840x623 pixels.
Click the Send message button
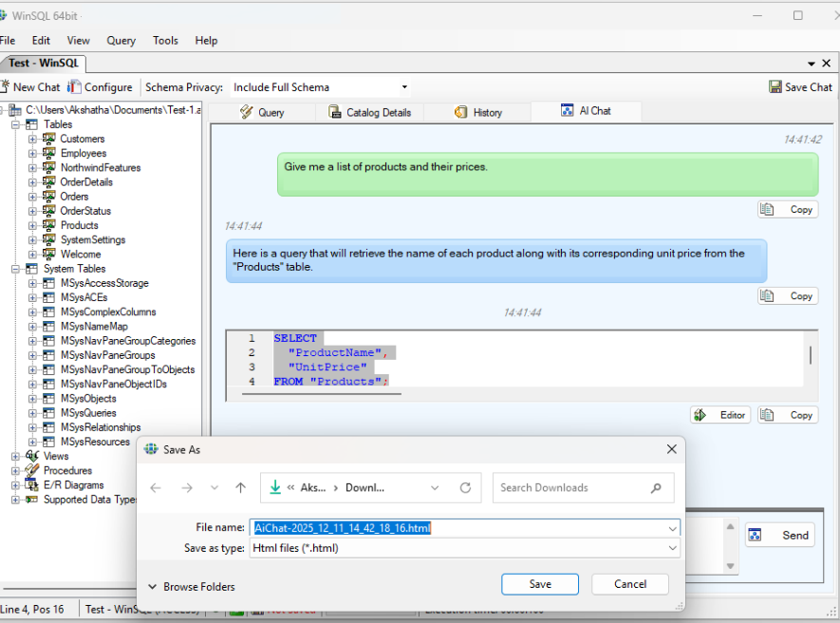[780, 535]
